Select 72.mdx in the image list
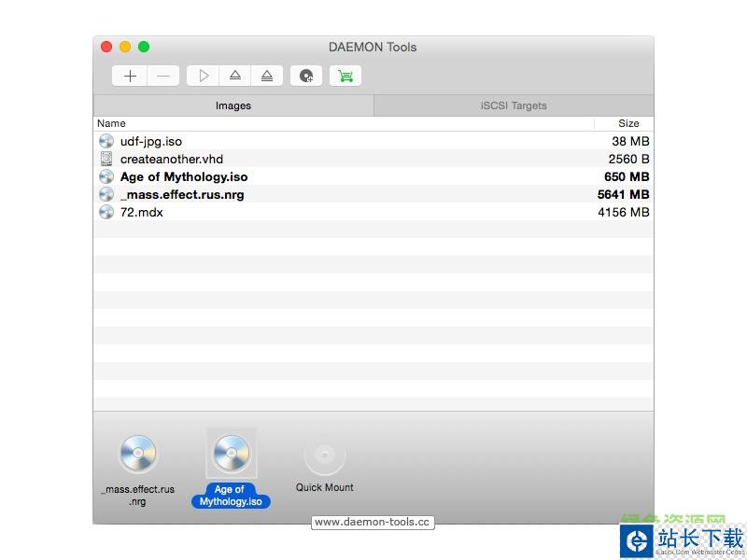 [x=142, y=212]
